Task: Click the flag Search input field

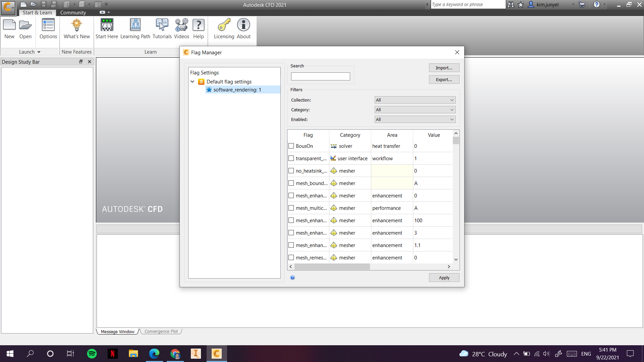Action: coord(320,77)
